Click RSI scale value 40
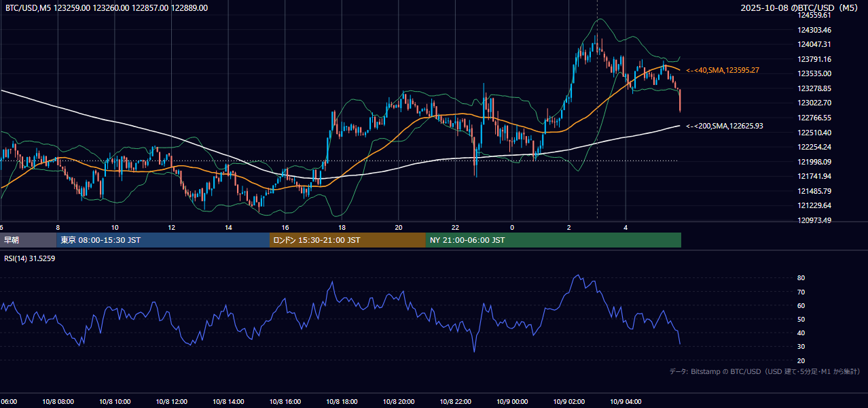The height and width of the screenshot is (408, 868). click(801, 333)
